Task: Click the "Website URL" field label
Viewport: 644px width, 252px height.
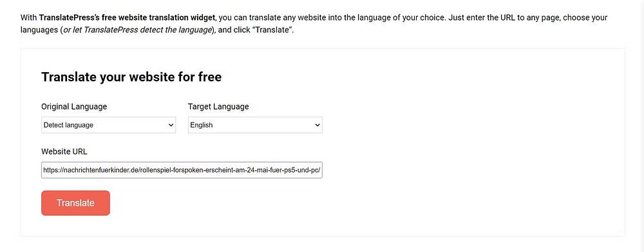Action: tap(64, 151)
